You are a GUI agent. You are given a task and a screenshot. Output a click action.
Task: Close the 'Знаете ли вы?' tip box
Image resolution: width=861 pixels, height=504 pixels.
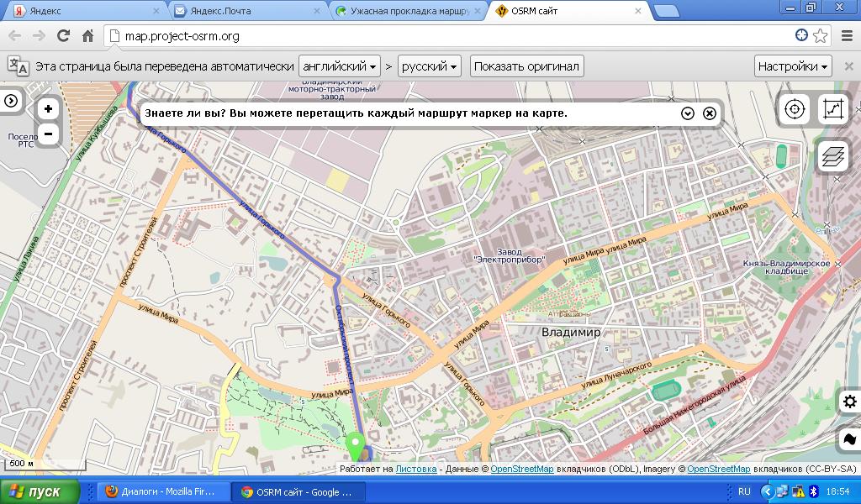pyautogui.click(x=710, y=113)
